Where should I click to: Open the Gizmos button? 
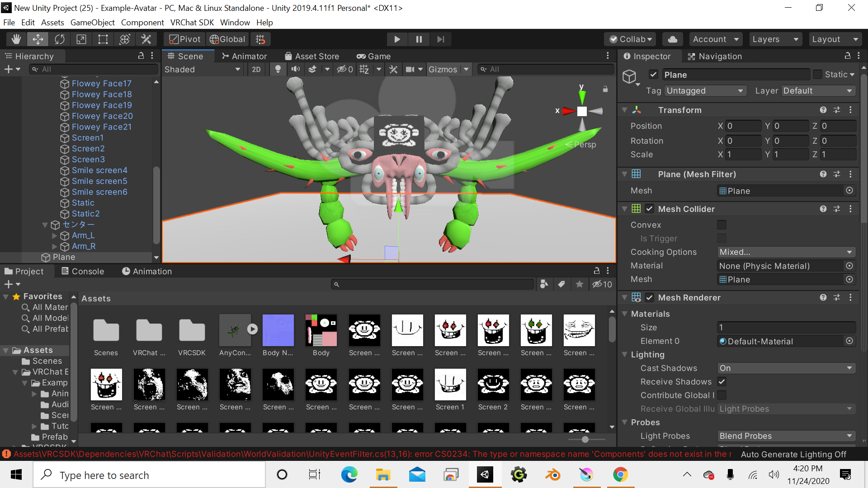pos(443,69)
